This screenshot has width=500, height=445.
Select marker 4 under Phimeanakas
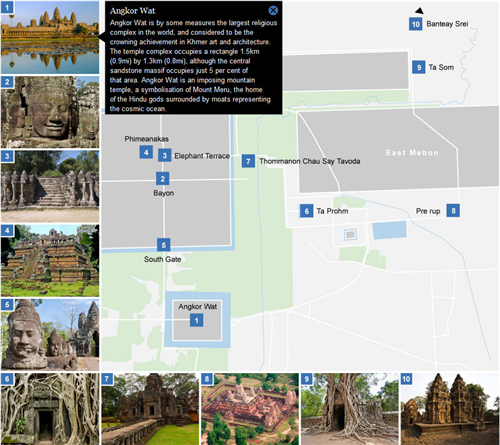(146, 152)
